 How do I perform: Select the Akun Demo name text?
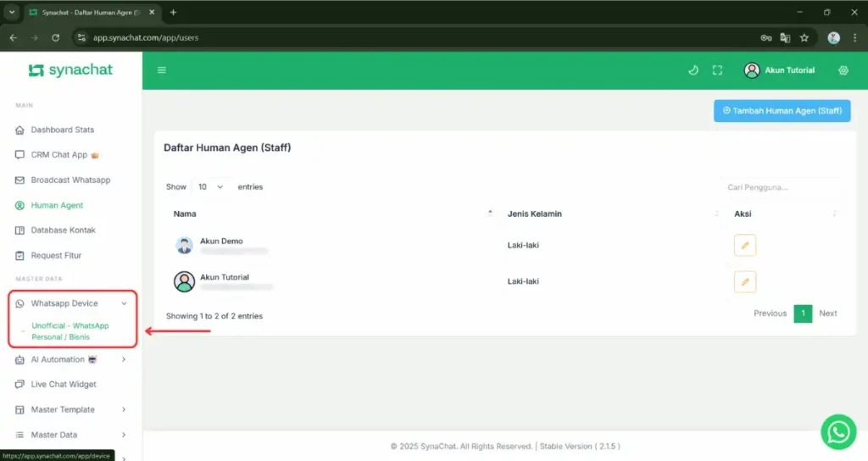[x=221, y=241]
